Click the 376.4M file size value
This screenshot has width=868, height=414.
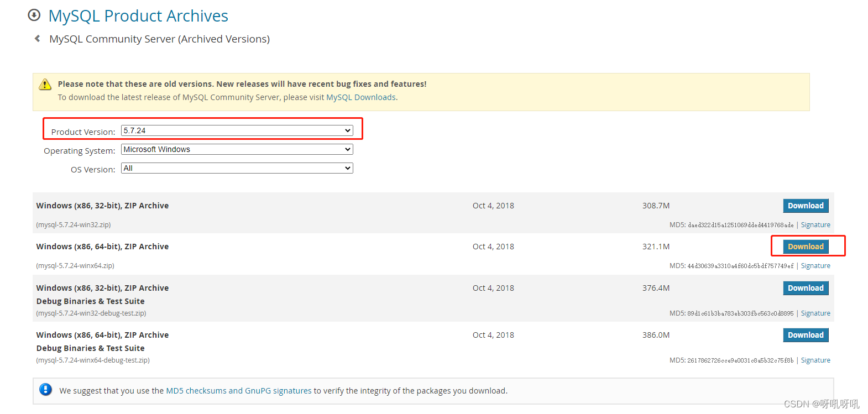(656, 288)
